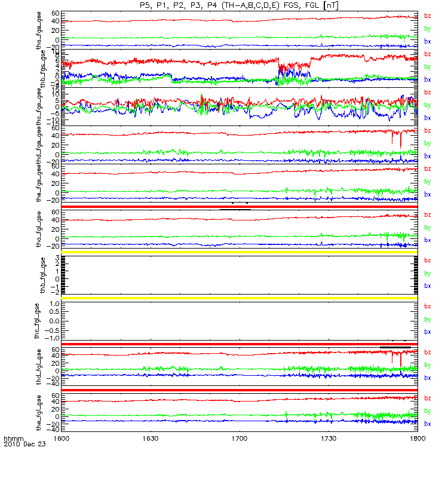Image resolution: width=448 pixels, height=478 pixels.
Task: Click the thb_fgs_gse bz drop after 1710
Action: coord(278,65)
